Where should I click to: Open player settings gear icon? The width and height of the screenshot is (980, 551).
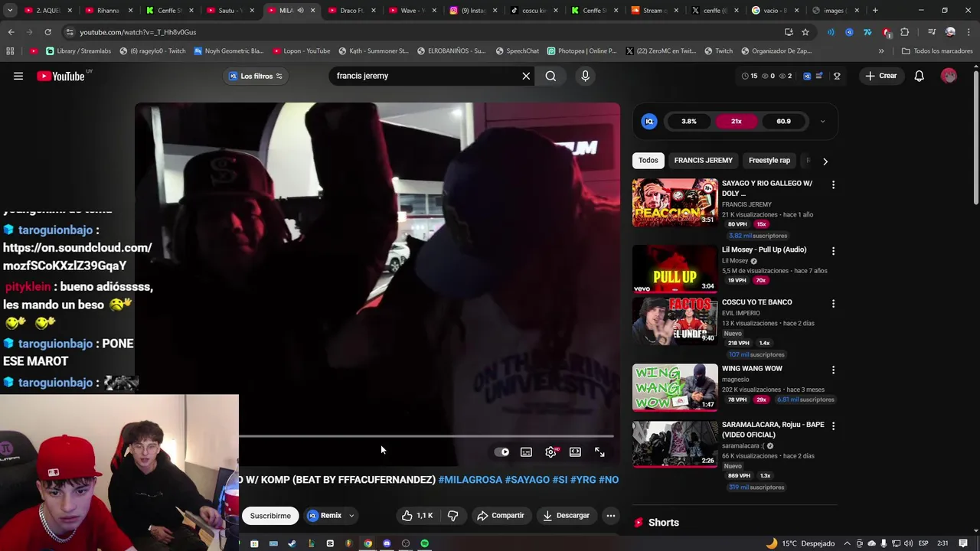point(550,452)
